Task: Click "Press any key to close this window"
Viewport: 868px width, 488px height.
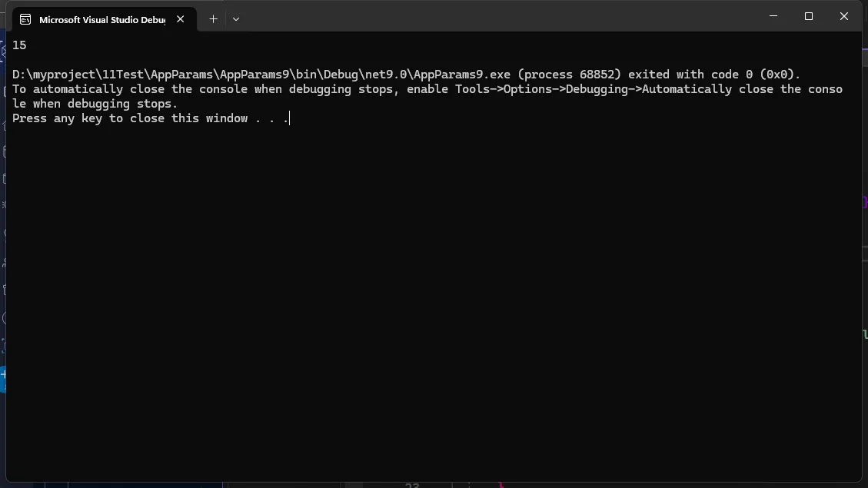Action: pos(130,118)
